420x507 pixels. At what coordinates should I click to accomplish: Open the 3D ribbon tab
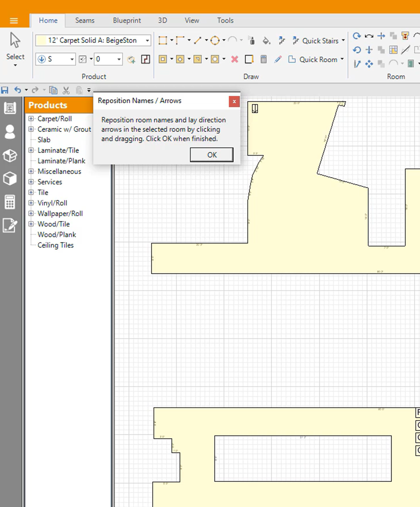click(x=162, y=20)
